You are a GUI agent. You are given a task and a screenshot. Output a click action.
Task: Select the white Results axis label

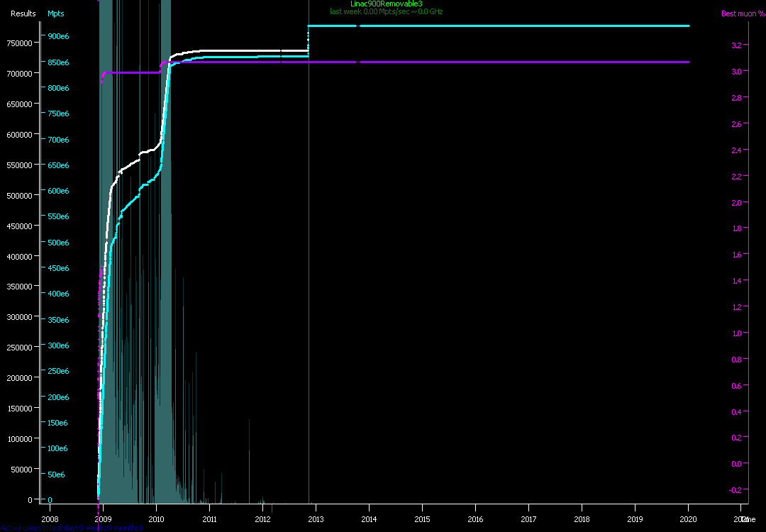(x=23, y=13)
